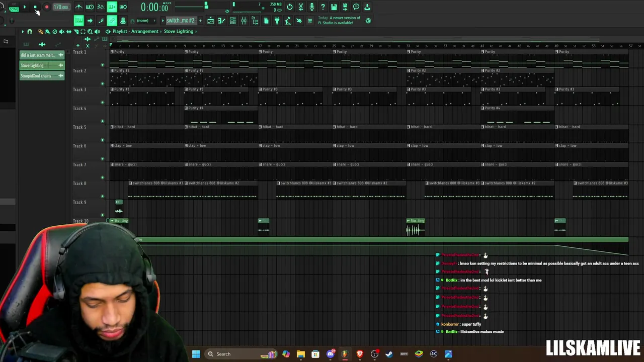The height and width of the screenshot is (362, 644).
Task: Click the arrow-shaped touch controller icon
Action: pos(299,21)
